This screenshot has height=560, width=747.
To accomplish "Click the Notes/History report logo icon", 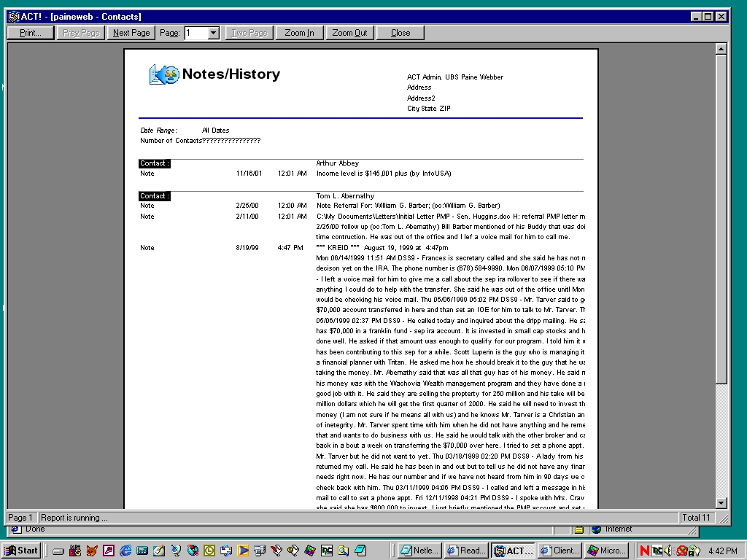I will click(x=164, y=75).
